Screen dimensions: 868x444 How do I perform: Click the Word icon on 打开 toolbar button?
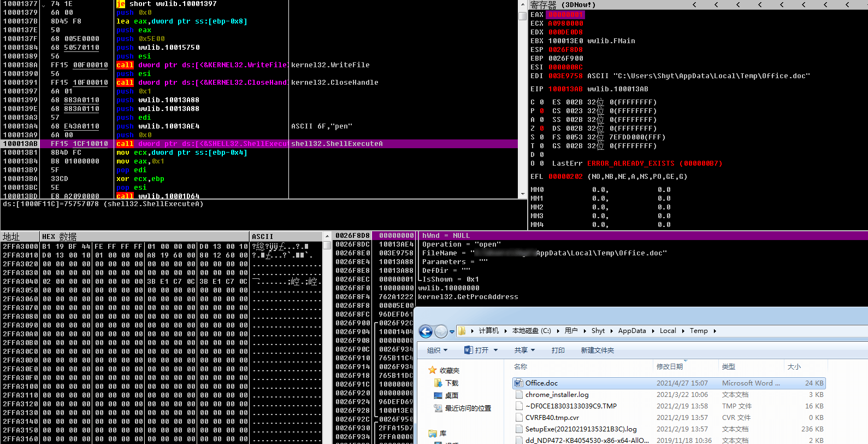(x=468, y=350)
